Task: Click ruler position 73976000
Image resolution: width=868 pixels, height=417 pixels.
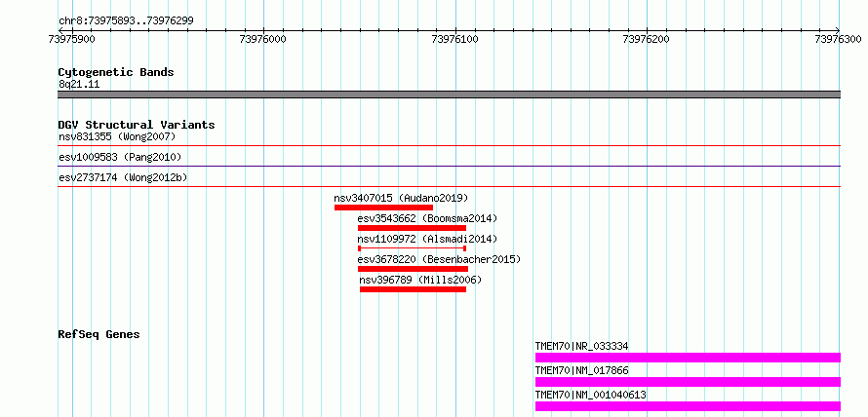Action: [264, 39]
